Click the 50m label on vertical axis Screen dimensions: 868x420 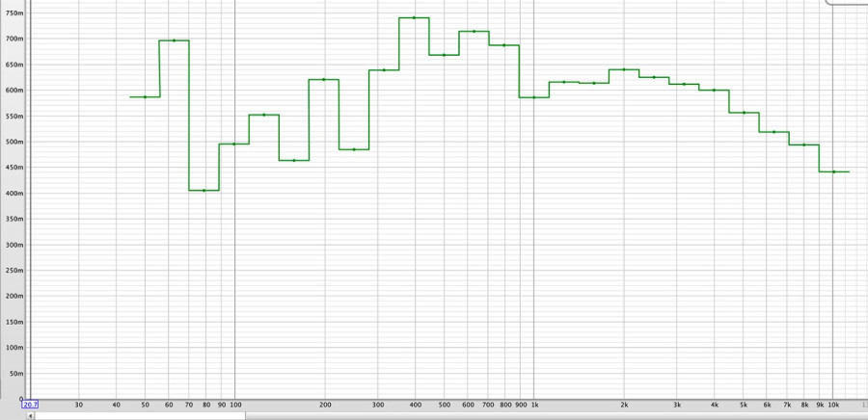(15, 374)
